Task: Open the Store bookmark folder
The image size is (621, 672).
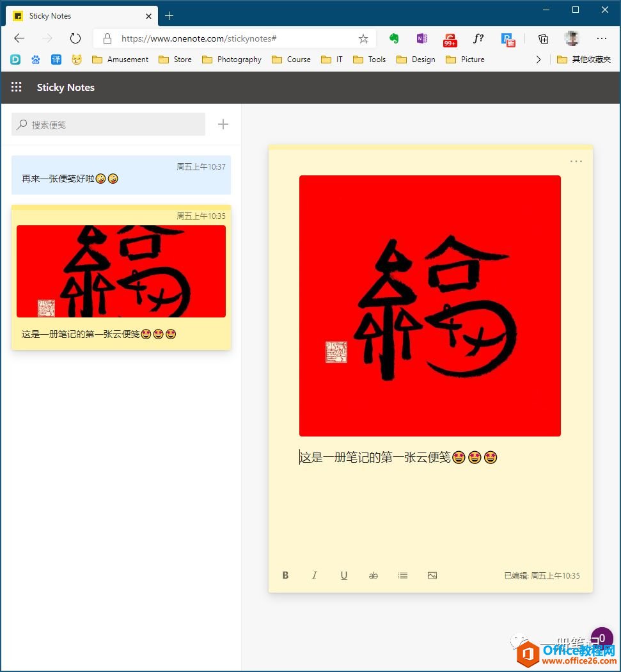Action: 175,60
